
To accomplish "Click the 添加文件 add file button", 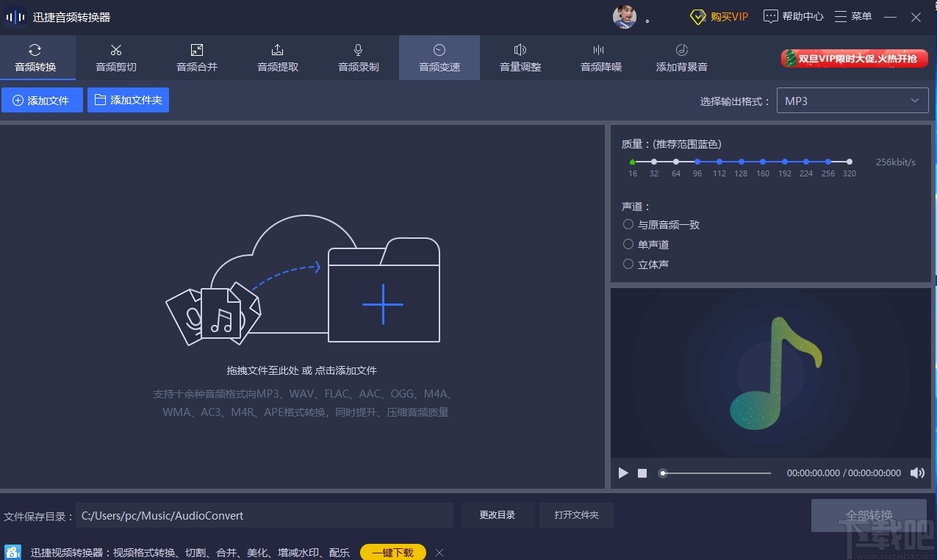I will 42,100.
